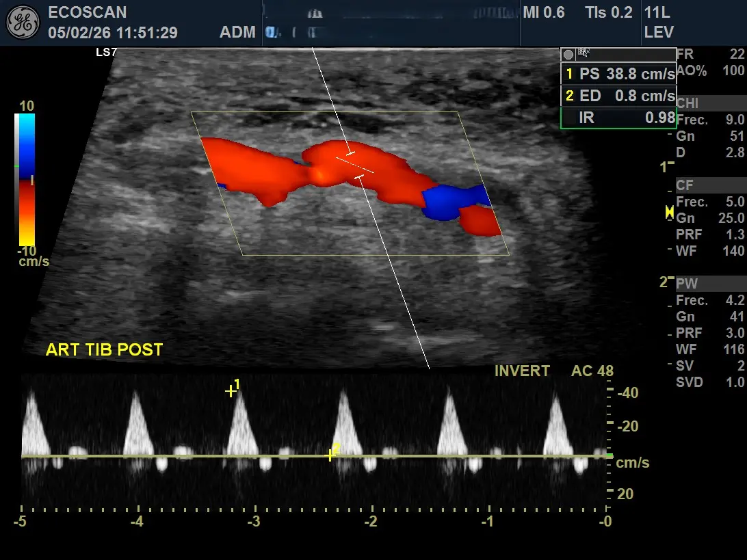Click the yellow focus marker beside Gn 25.0
The image size is (747, 560).
(x=669, y=213)
